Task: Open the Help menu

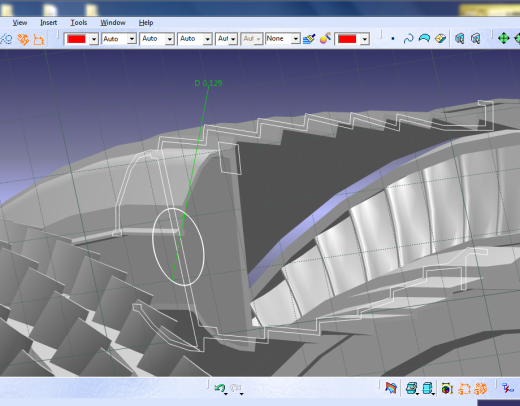Action: [146, 23]
